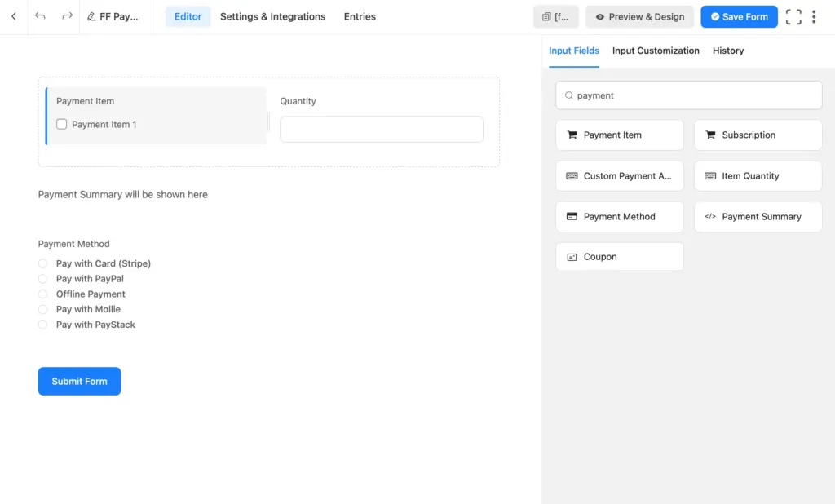Check the Payment Item 1 checkbox
The image size is (835, 504).
(62, 124)
